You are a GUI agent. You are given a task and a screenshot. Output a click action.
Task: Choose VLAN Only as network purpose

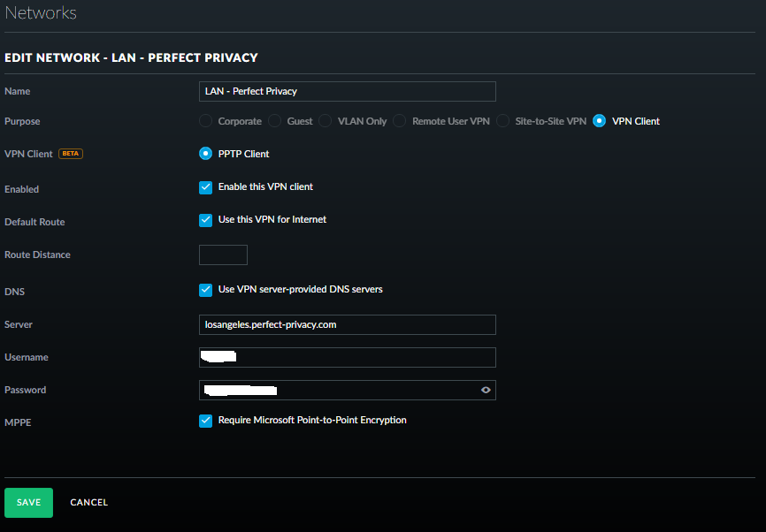(326, 121)
